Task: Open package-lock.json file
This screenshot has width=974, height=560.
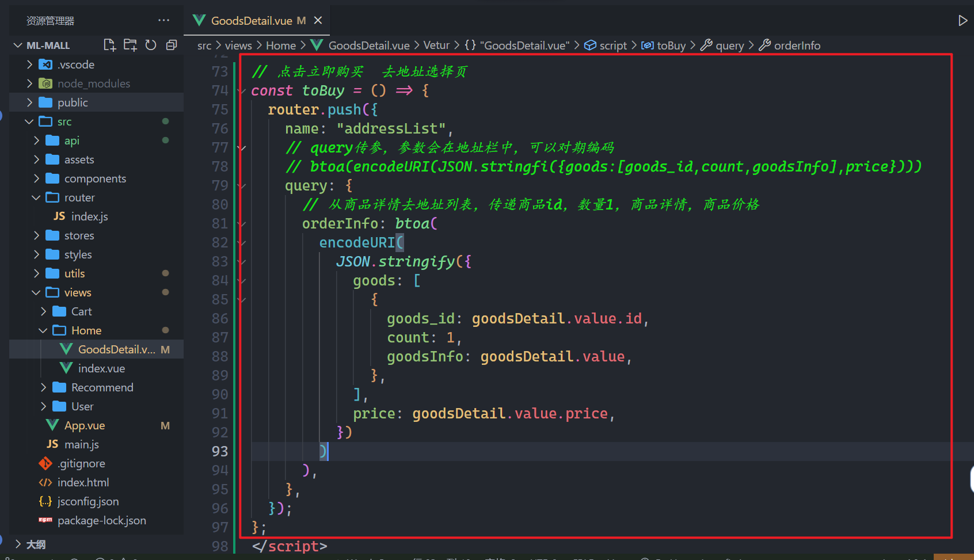Action: pyautogui.click(x=102, y=520)
